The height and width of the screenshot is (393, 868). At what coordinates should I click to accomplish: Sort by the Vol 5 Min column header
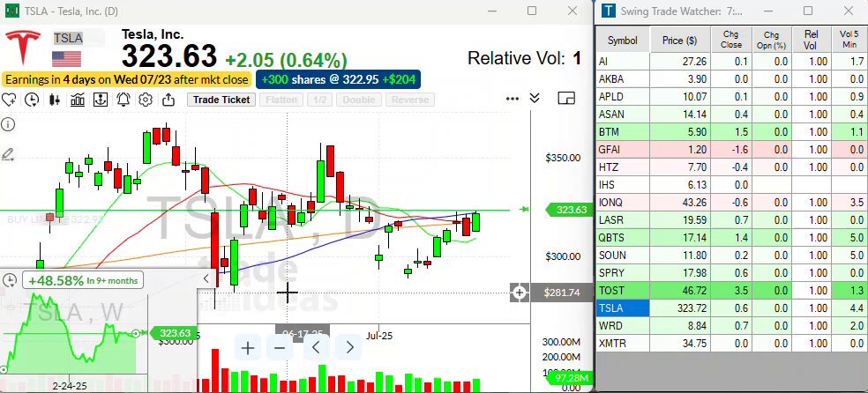(x=848, y=41)
